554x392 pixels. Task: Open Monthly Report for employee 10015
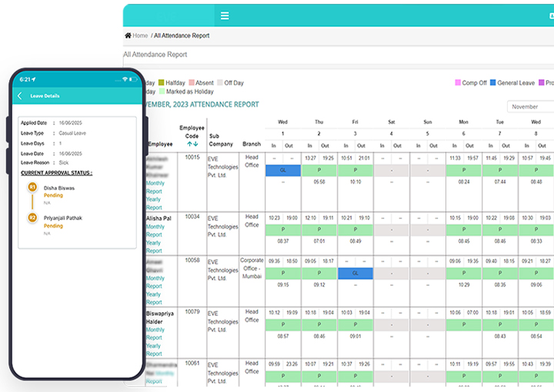coord(155,187)
